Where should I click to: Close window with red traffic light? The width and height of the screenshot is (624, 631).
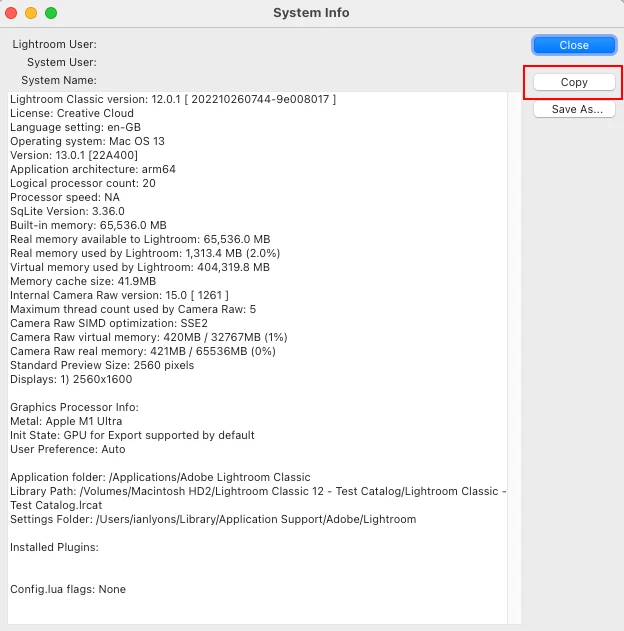(11, 13)
